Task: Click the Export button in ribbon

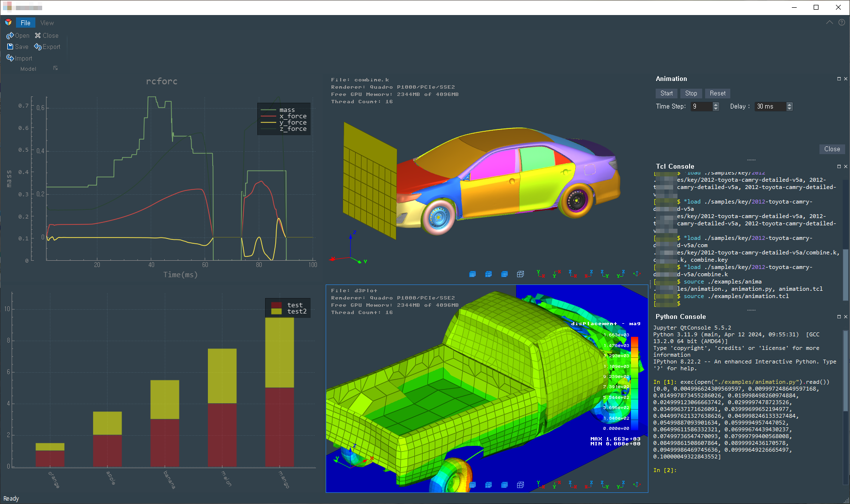Action: (x=47, y=47)
